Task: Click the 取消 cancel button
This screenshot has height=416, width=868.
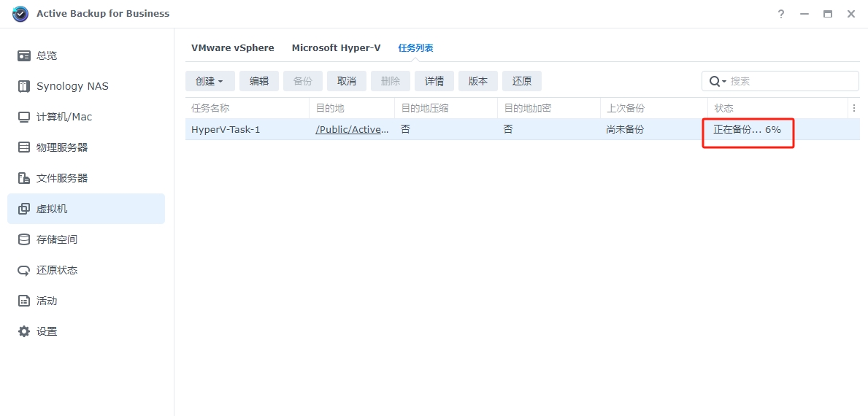Action: click(347, 81)
